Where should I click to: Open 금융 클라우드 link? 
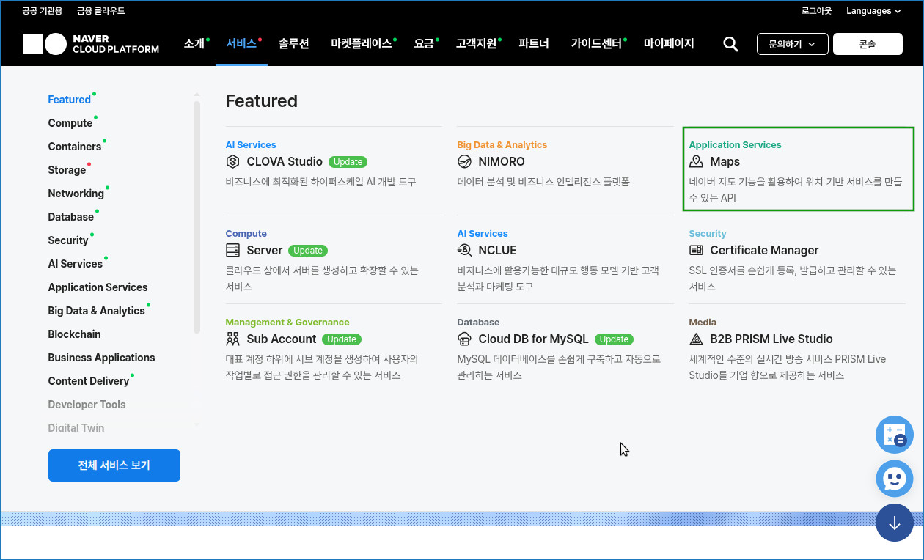click(102, 11)
